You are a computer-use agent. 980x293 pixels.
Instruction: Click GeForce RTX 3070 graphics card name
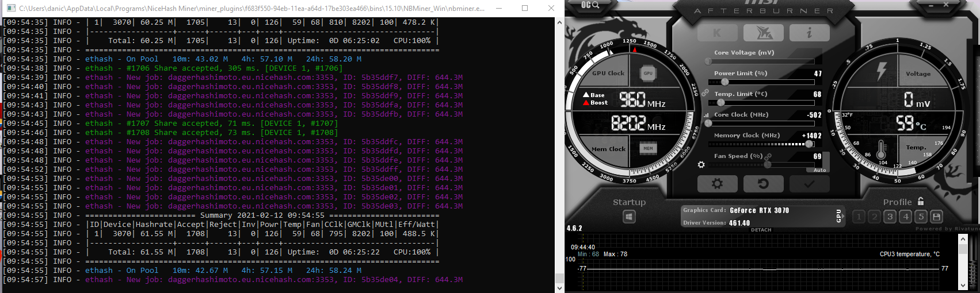(759, 210)
